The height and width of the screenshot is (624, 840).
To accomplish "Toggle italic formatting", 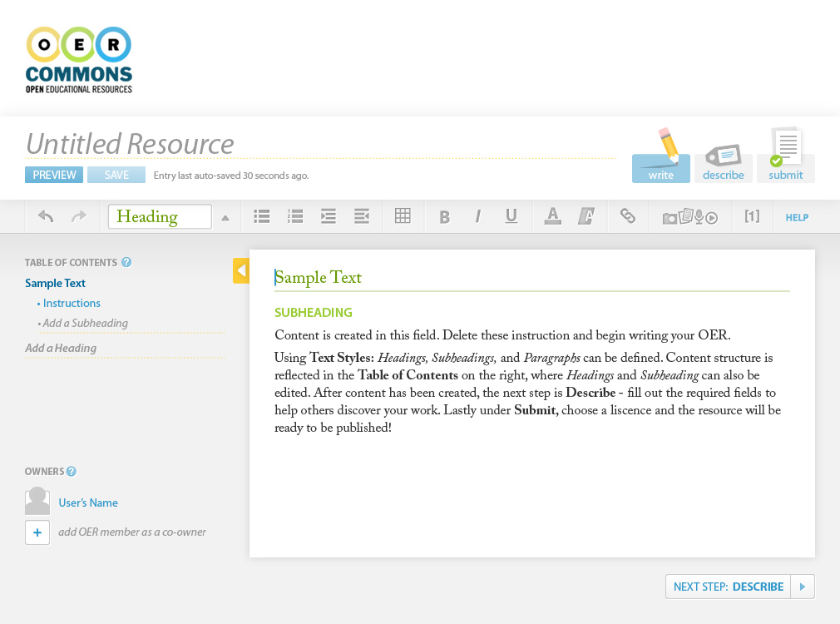I will pyautogui.click(x=477, y=217).
